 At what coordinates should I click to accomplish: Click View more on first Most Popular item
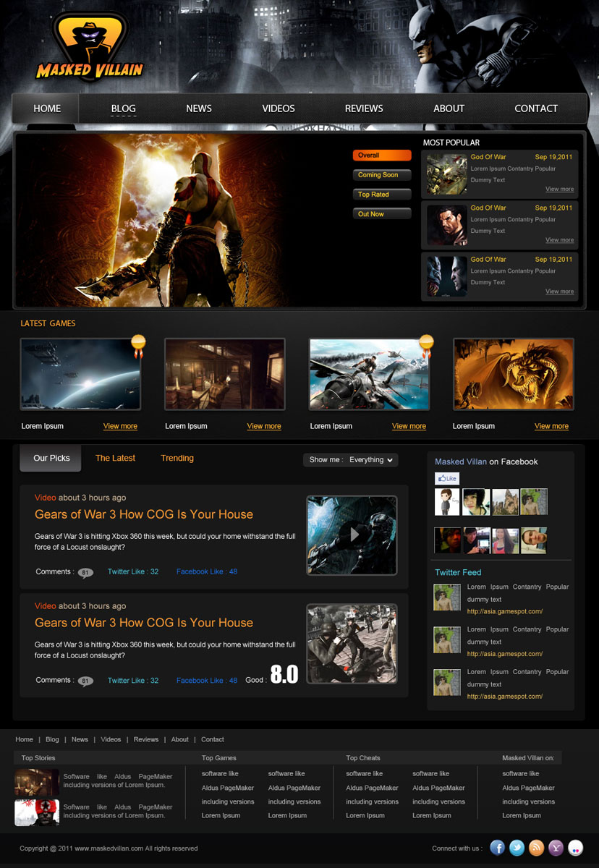559,190
